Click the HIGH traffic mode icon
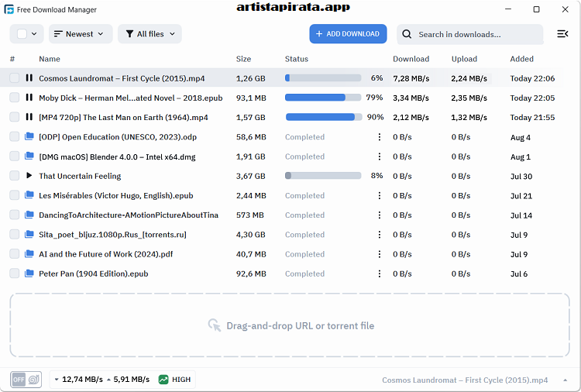The image size is (581, 392). pyautogui.click(x=163, y=380)
